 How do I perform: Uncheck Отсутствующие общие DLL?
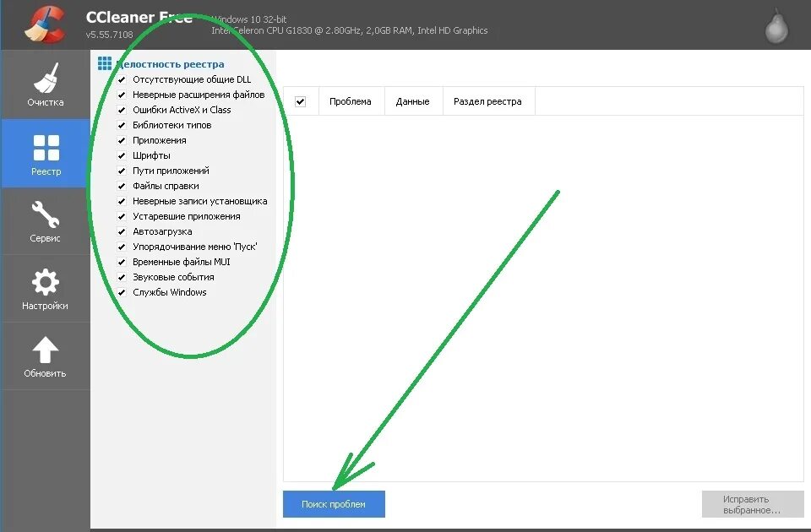pos(122,79)
